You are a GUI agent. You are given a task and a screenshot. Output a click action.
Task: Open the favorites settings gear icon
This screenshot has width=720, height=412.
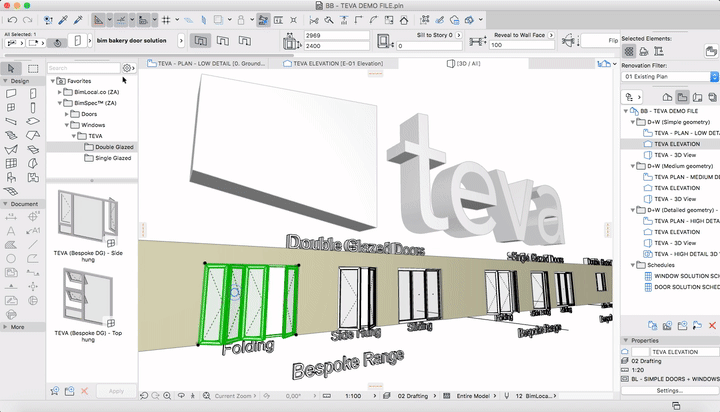(128, 68)
